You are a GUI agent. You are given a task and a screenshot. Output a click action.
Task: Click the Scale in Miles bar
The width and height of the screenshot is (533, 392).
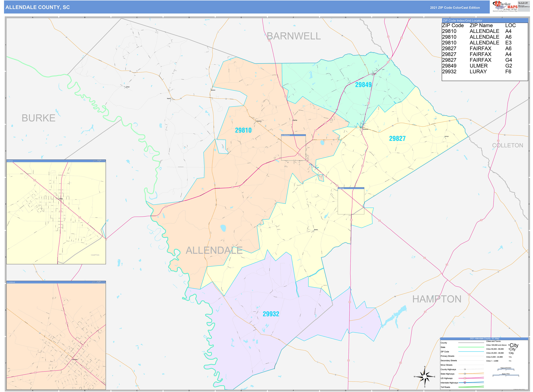pyautogui.click(x=506, y=375)
